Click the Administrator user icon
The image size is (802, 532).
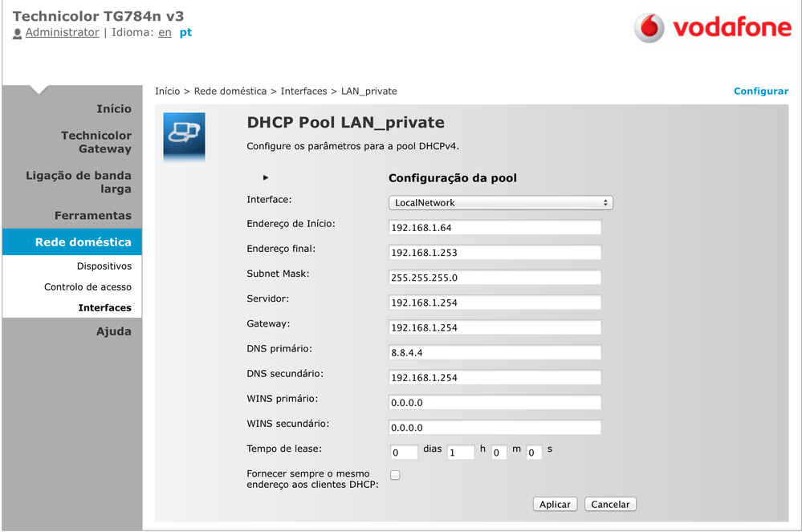click(18, 34)
